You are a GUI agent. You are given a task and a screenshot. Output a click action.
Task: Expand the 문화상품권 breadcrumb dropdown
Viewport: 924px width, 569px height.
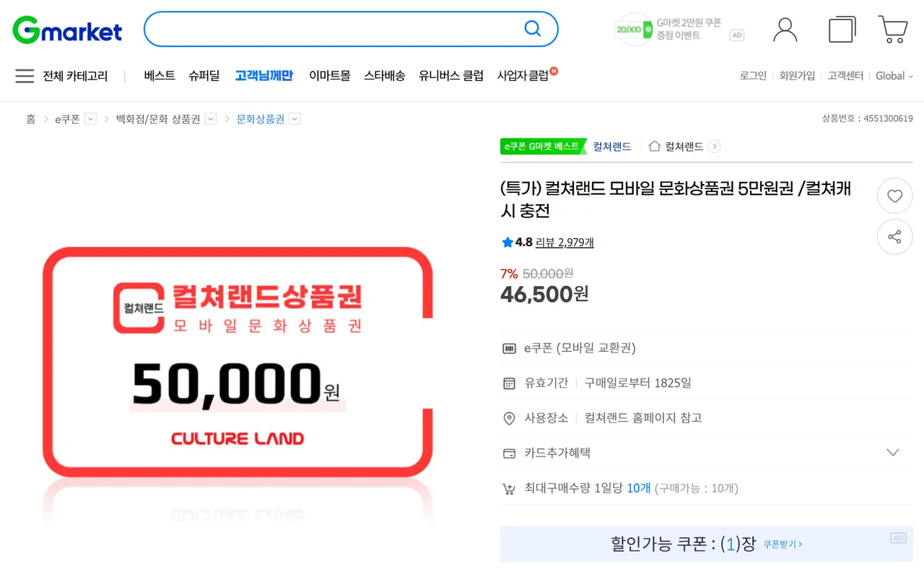pos(295,119)
